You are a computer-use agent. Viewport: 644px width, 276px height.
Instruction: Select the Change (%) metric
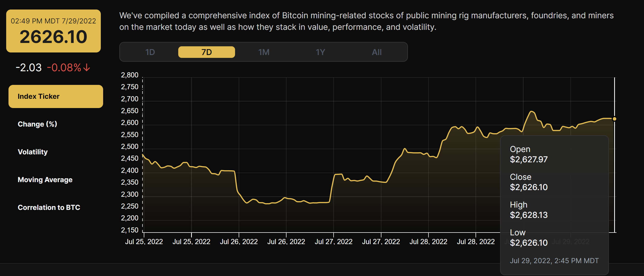(x=37, y=124)
